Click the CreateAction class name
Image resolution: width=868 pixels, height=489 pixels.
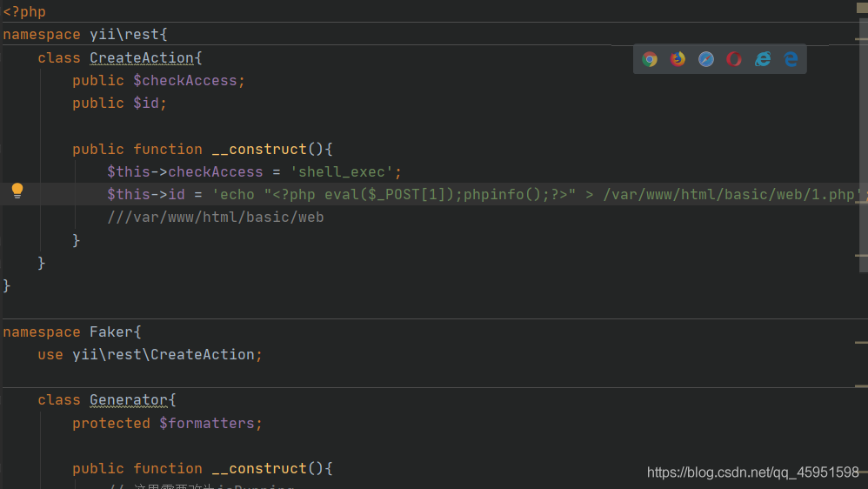click(142, 57)
